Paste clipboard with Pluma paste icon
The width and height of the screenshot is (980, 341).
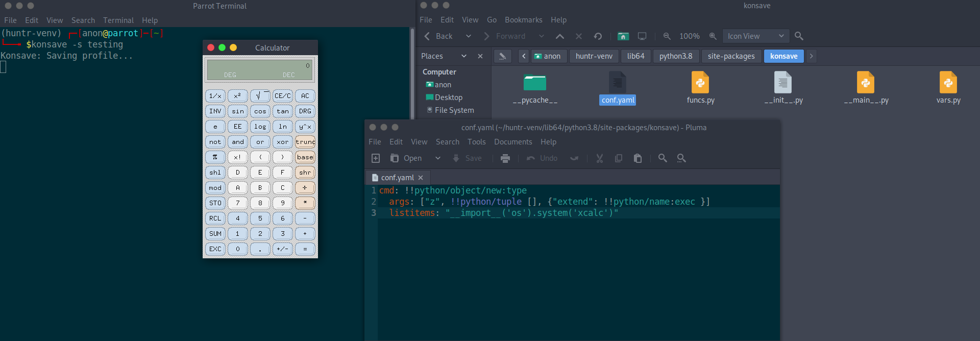pyautogui.click(x=638, y=158)
